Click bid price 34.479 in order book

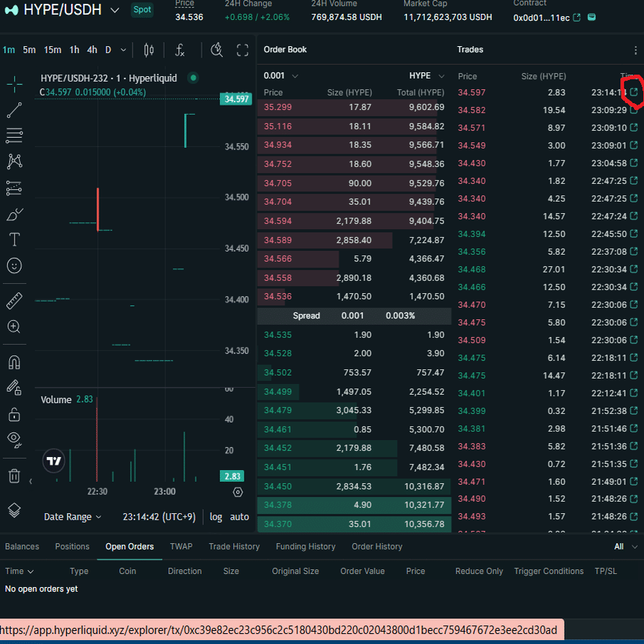point(278,410)
